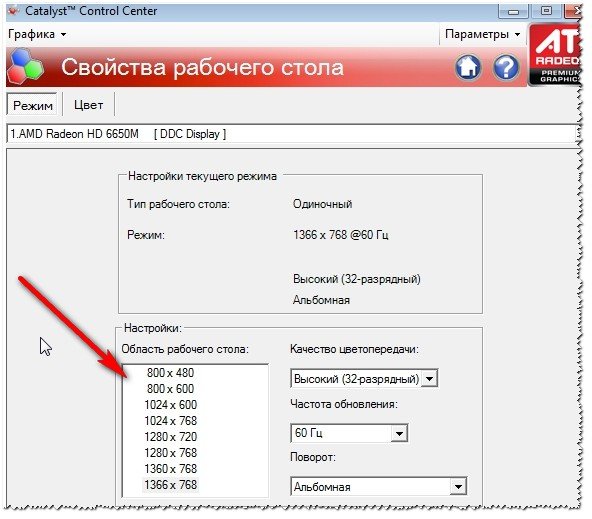
Task: Select resolution 1280 x 720
Action: 170,437
